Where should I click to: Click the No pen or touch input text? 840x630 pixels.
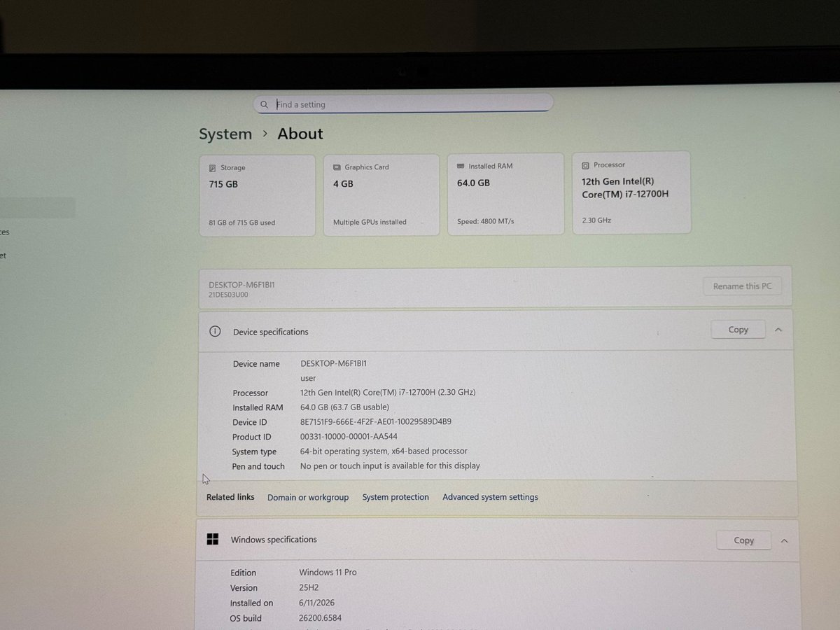390,466
